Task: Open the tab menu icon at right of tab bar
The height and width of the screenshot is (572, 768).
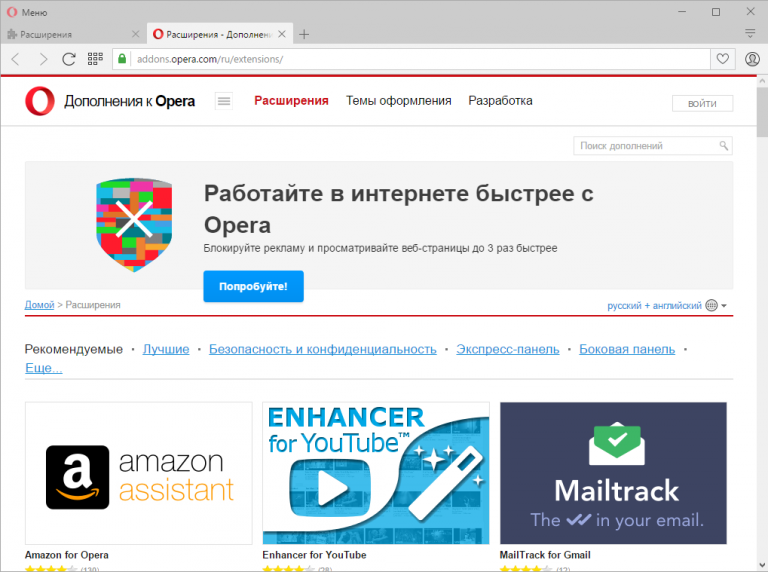Action: [x=750, y=33]
